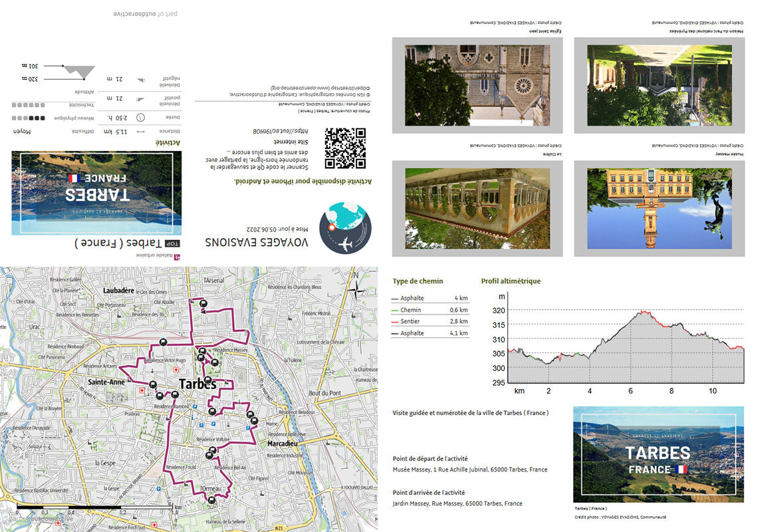758x532 pixels.
Task: Click the Bout du Pont label on the map
Action: pyautogui.click(x=325, y=393)
